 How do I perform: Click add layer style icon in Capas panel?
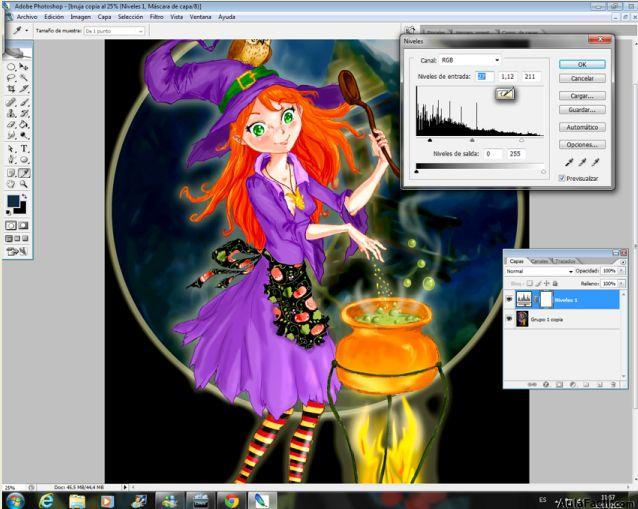(546, 384)
